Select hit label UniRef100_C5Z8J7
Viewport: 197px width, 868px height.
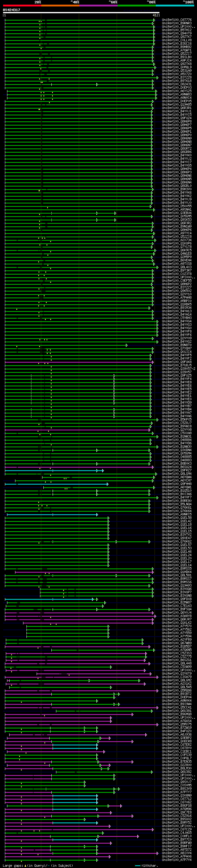176,423
